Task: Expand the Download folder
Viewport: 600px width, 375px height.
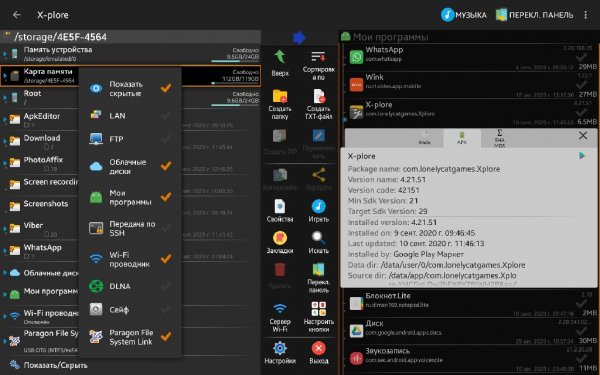Action: click(4, 141)
